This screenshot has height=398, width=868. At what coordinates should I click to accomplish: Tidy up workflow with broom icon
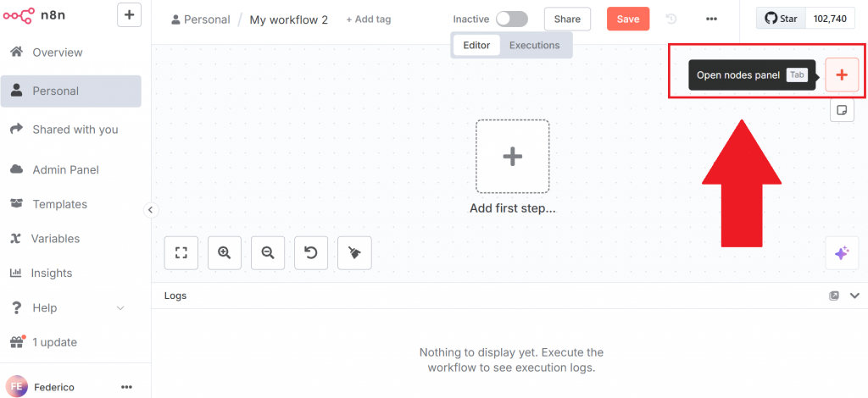pos(354,252)
